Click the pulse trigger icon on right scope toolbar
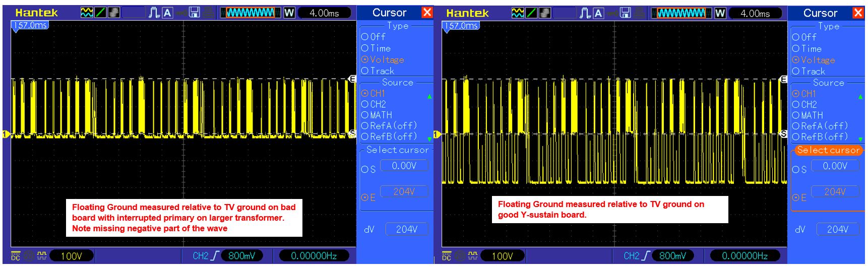The width and height of the screenshot is (868, 268). (x=585, y=13)
